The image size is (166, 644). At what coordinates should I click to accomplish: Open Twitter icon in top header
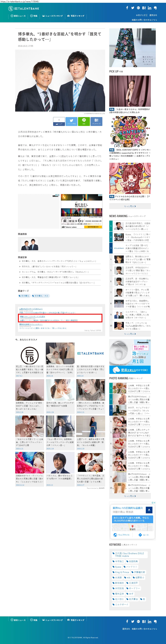[133, 8]
